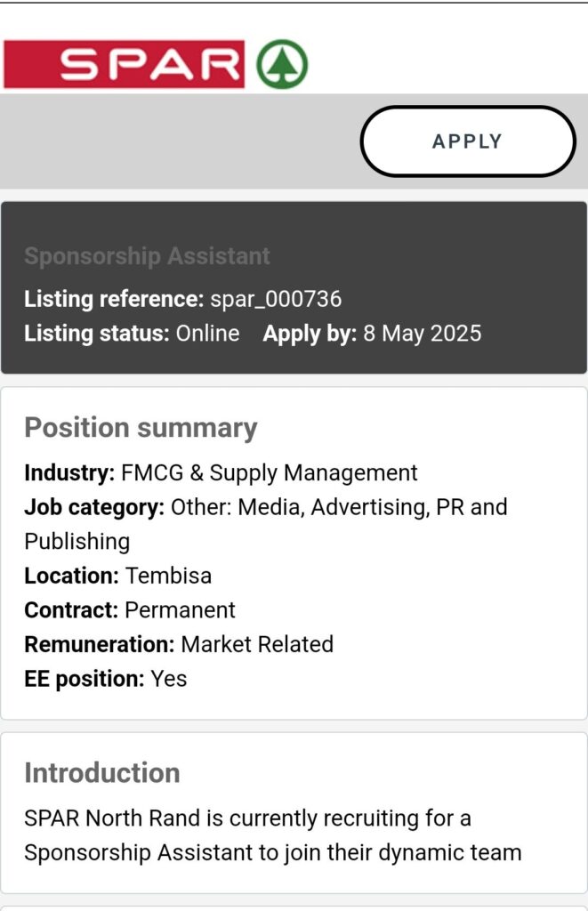The height and width of the screenshot is (911, 588).
Task: Click the Job category label
Action: coord(94,507)
